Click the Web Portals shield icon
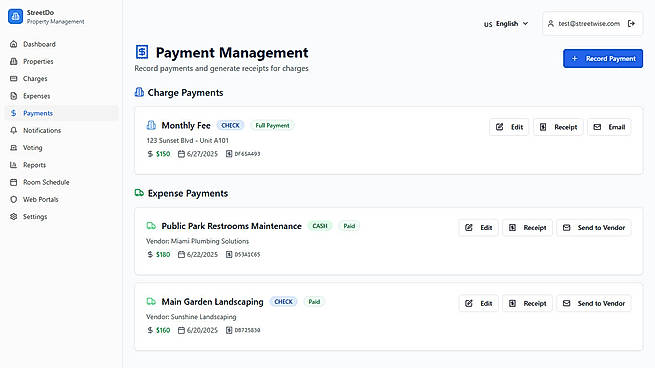 click(x=14, y=200)
